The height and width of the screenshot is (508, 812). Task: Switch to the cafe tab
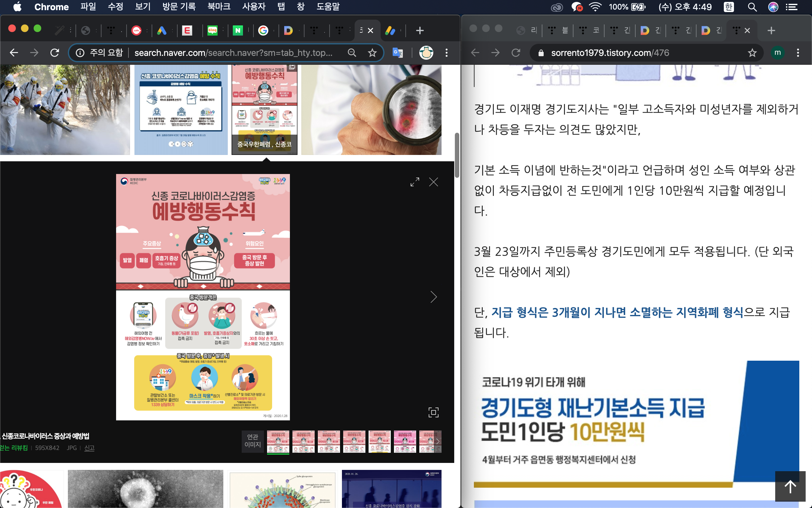coord(136,30)
